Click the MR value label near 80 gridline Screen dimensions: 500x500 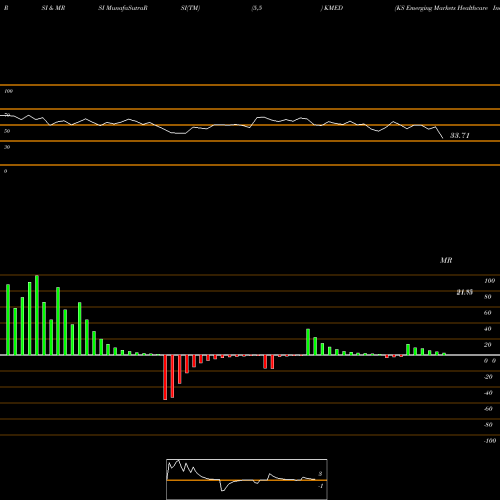465,292
